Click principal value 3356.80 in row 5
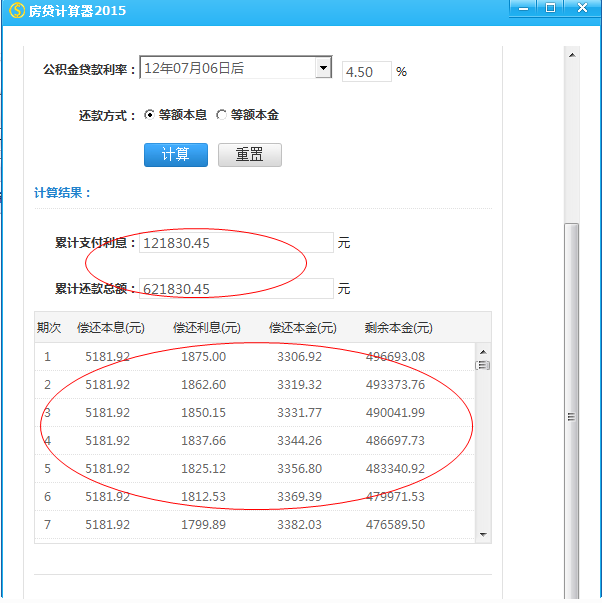Viewport: 602px width, 603px height. click(x=299, y=468)
